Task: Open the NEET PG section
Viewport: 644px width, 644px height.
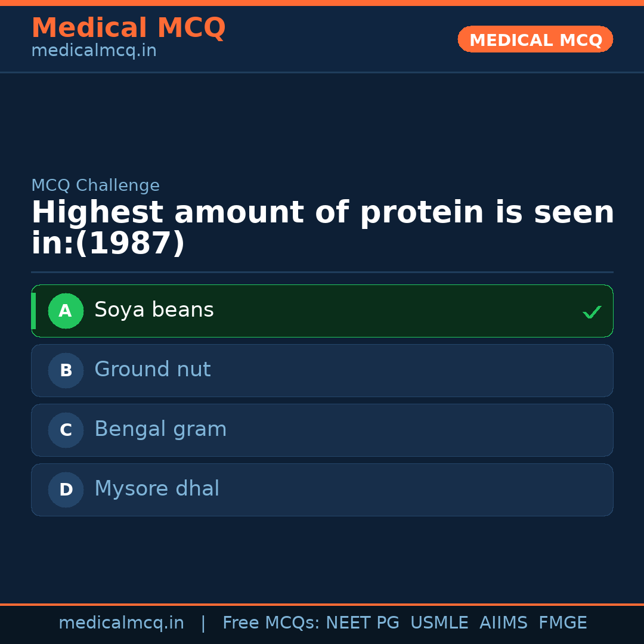Action: [x=362, y=622]
